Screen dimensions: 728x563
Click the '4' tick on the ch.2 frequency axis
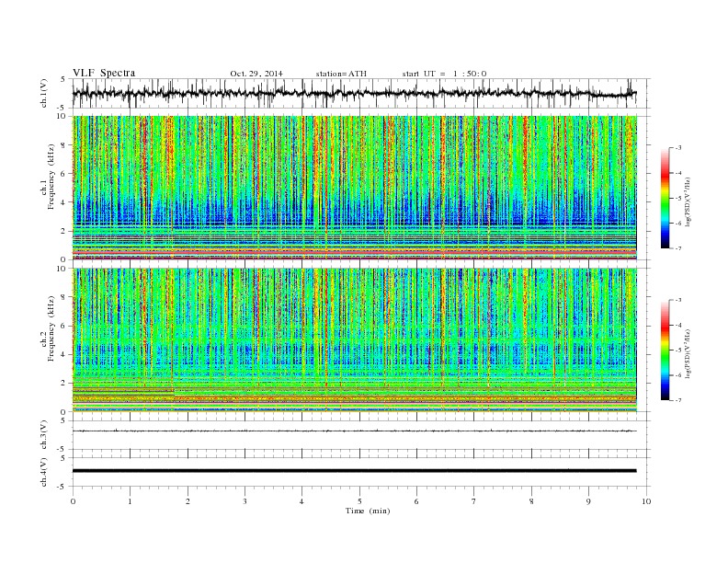[64, 355]
